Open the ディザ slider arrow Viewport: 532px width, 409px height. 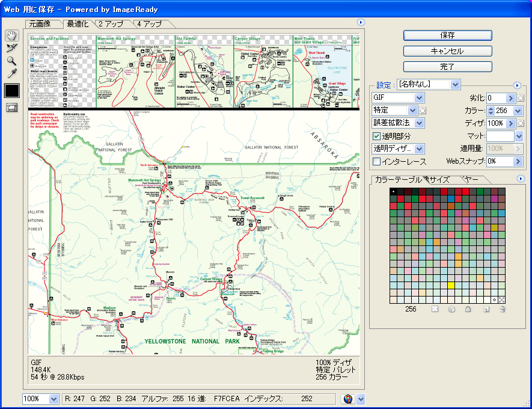coord(510,123)
